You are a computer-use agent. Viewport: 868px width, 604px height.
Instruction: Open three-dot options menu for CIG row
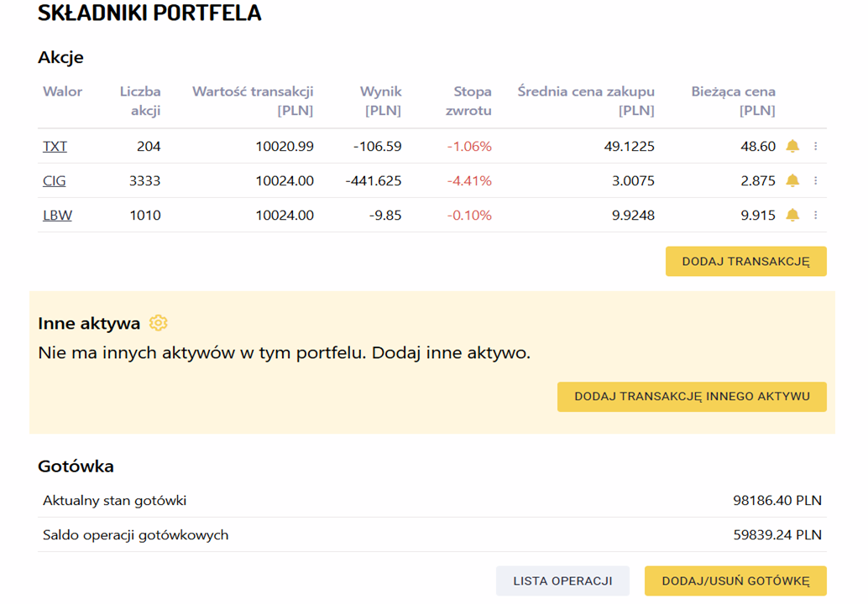pyautogui.click(x=815, y=181)
